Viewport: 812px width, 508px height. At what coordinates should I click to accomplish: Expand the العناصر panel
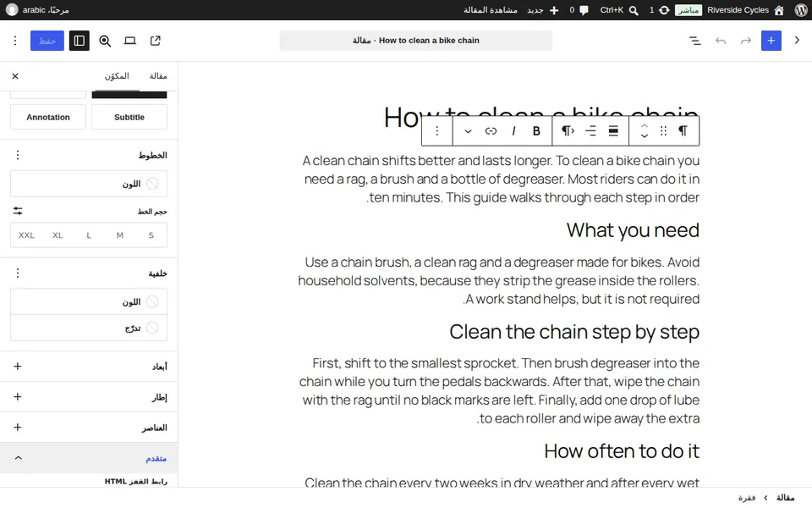[89, 428]
